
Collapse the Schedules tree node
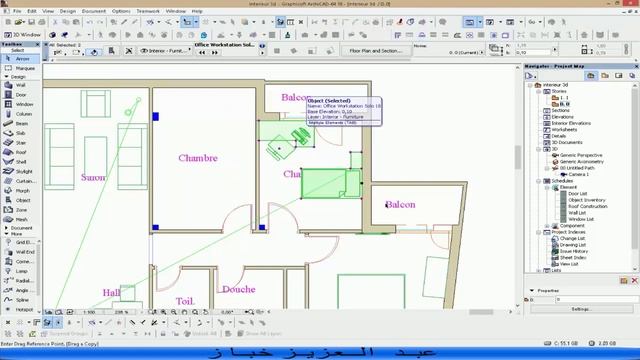pos(539,181)
